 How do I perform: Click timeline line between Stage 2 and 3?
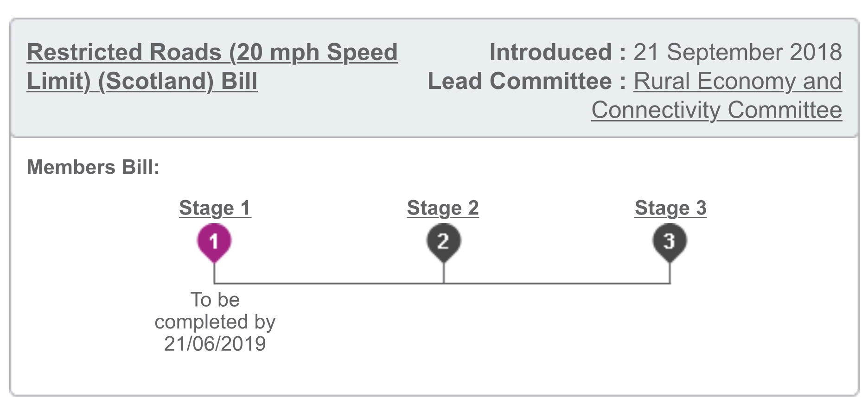[x=556, y=283]
